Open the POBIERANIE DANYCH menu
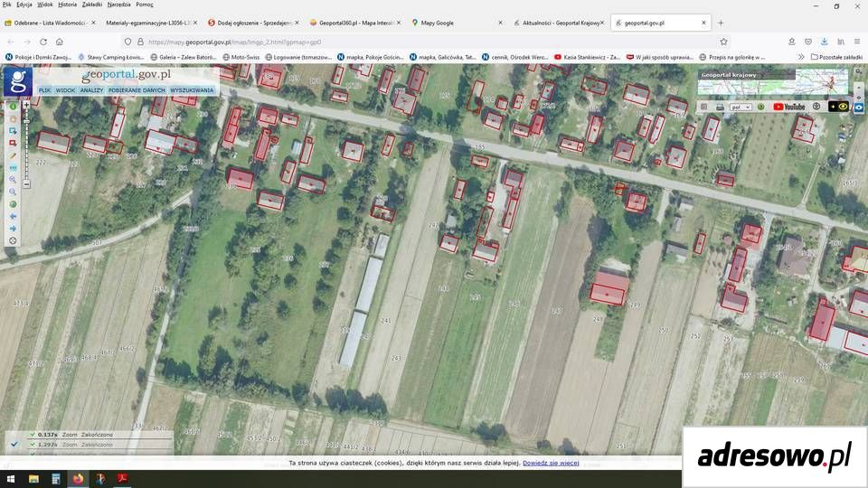868x488 pixels. click(137, 90)
